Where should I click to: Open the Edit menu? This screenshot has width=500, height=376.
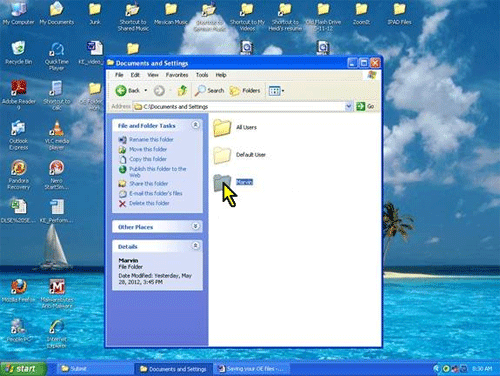tap(135, 75)
